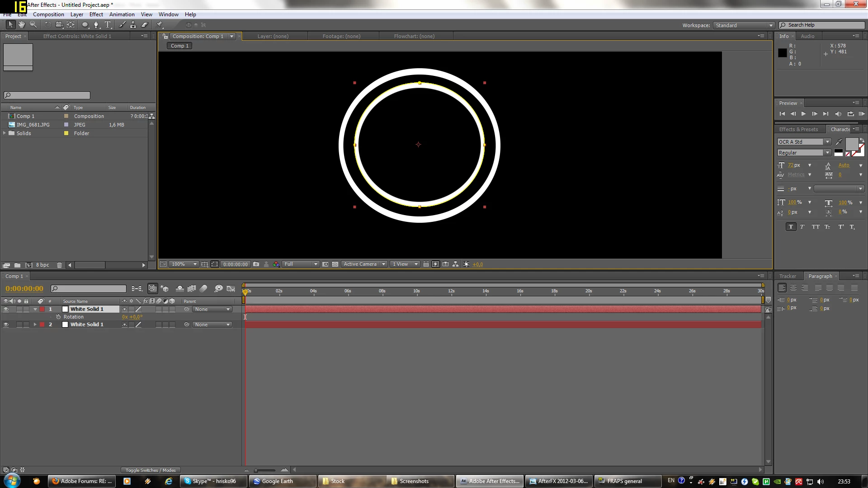
Task: Select the Puppet Pin tool
Action: [160, 25]
